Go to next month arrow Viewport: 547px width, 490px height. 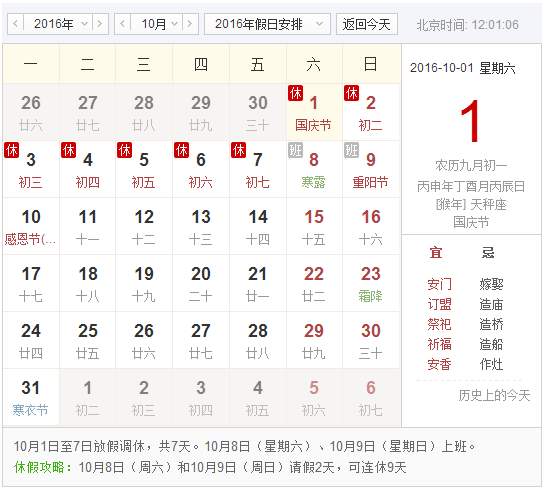click(190, 24)
